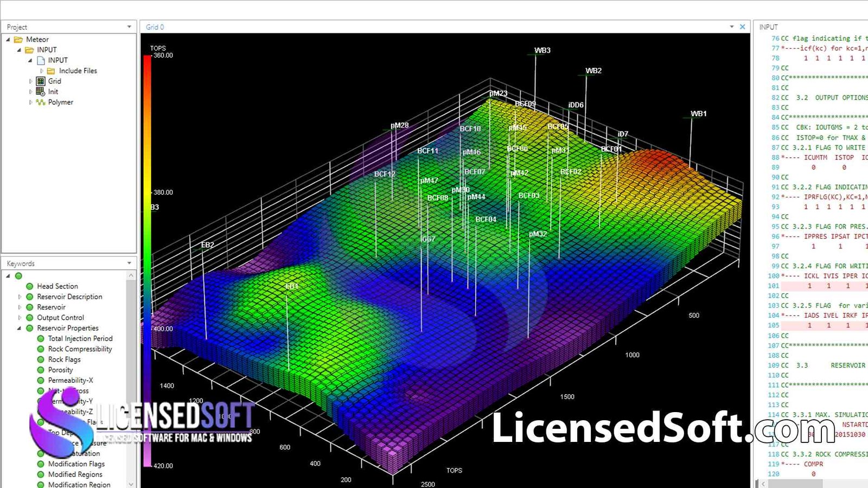Screen dimensions: 868x488
Task: Click the green circle beside Head Section
Action: coord(30,286)
